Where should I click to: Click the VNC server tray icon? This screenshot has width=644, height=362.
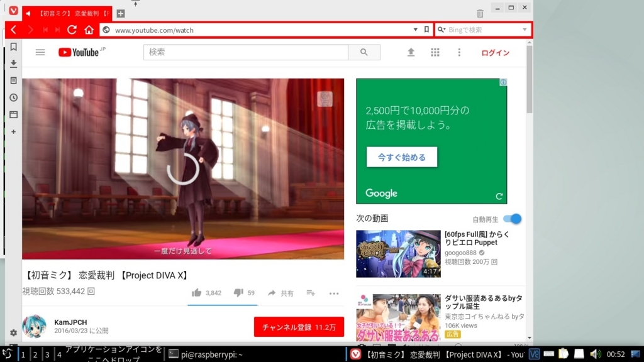534,354
